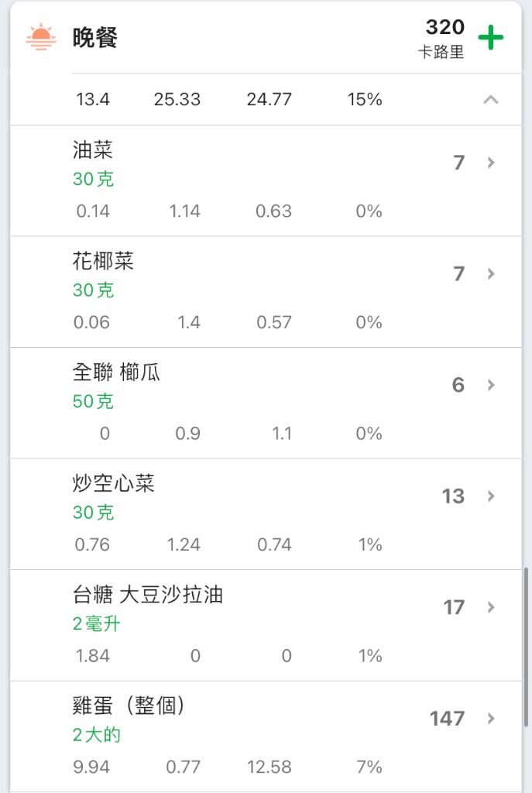Collapse the 晚餐 nutrient summary with the up chevron
Image resolution: width=532 pixels, height=793 pixels.
point(490,100)
